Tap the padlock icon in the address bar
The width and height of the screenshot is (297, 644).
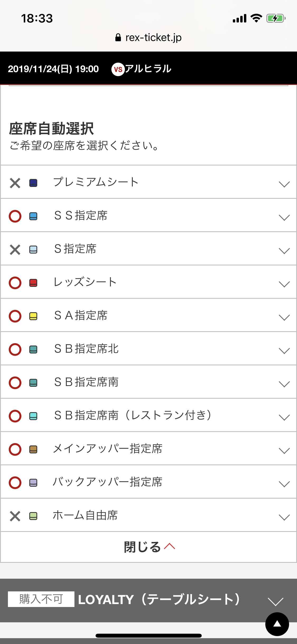coord(118,38)
